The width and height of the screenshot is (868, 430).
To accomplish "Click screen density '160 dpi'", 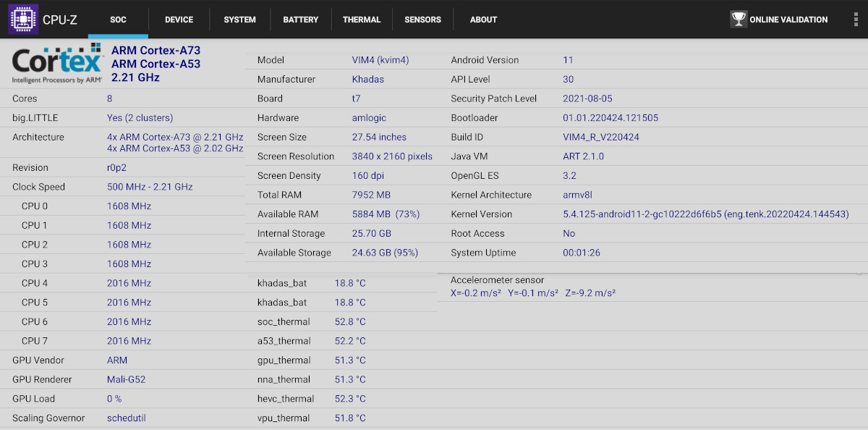I will click(368, 176).
